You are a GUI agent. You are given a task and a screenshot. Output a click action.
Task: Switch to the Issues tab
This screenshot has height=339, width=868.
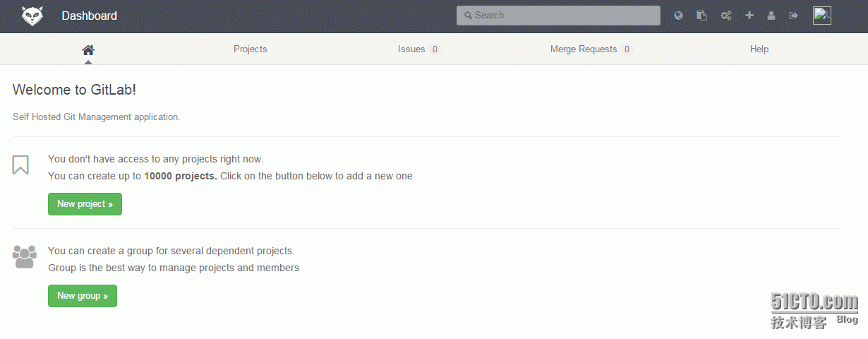(x=411, y=49)
